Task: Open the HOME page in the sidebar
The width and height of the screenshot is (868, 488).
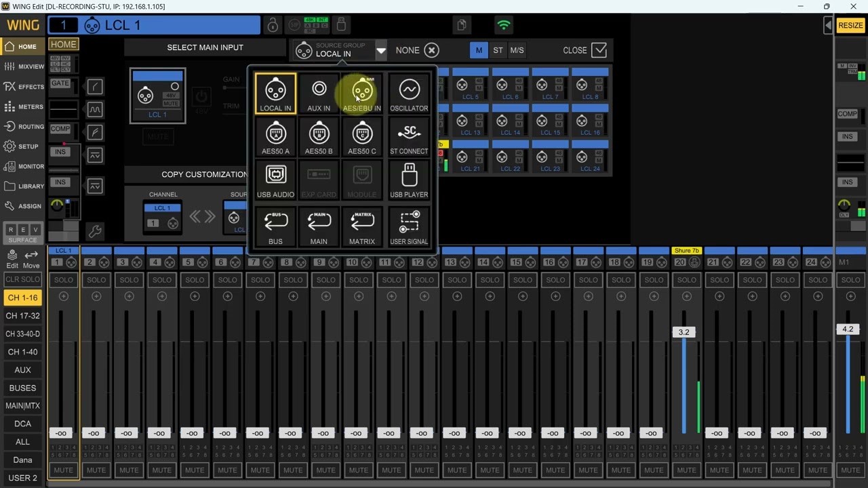Action: (x=22, y=47)
